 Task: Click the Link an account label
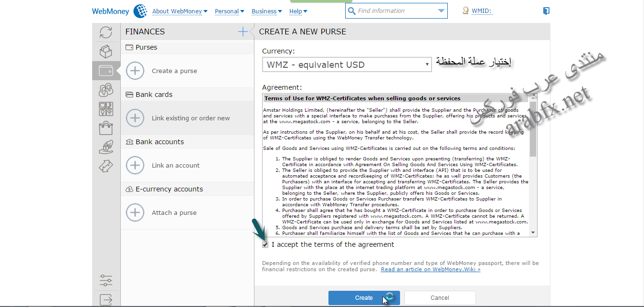[x=176, y=165]
